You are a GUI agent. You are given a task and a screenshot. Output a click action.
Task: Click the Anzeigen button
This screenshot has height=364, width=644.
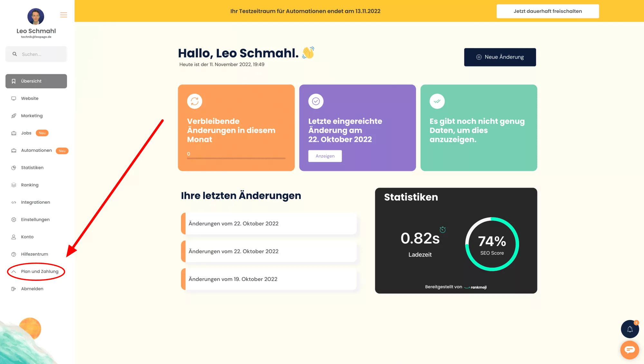[325, 156]
